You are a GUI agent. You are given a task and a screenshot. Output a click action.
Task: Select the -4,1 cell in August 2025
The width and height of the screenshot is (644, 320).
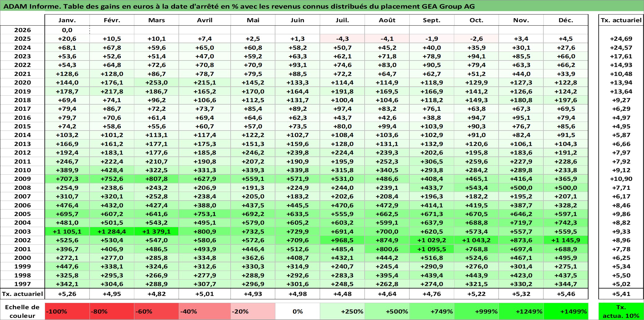pyautogui.click(x=387, y=39)
